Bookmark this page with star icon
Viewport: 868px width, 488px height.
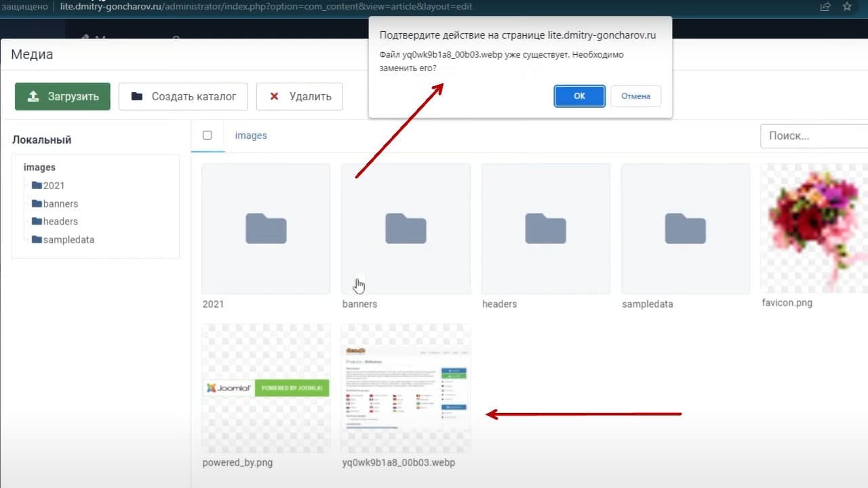[x=847, y=6]
